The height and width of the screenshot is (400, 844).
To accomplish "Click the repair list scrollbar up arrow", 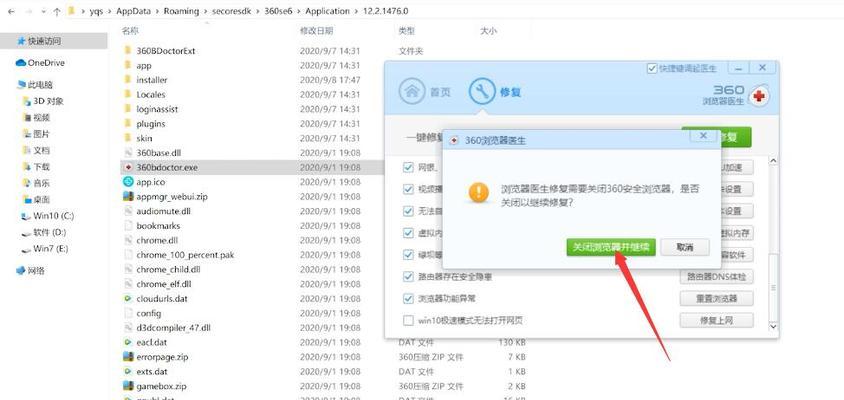I will tap(773, 161).
